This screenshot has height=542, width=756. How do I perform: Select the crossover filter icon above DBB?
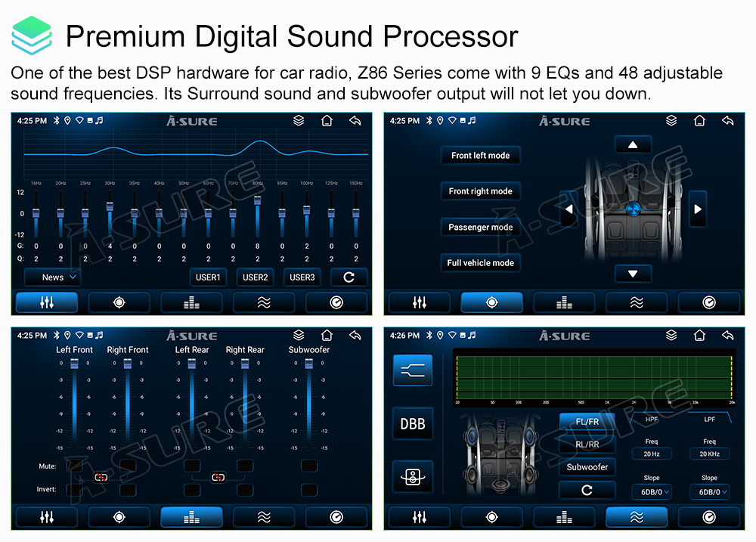pos(413,371)
